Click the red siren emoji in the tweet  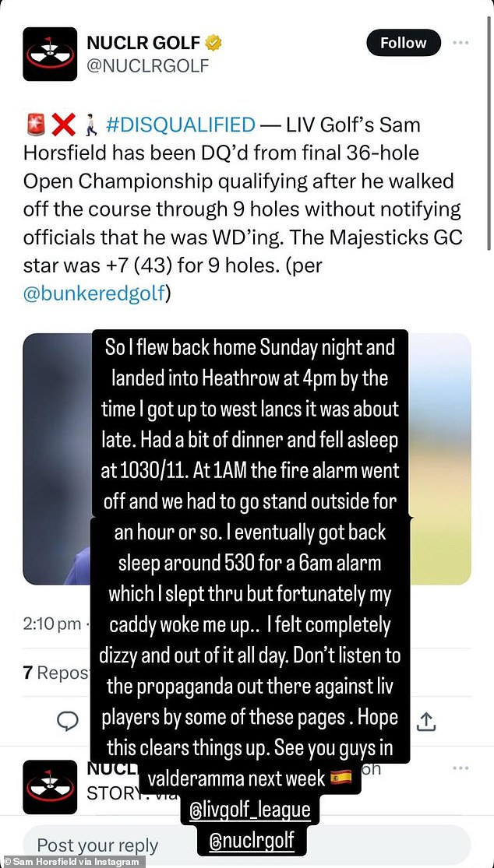[x=34, y=125]
